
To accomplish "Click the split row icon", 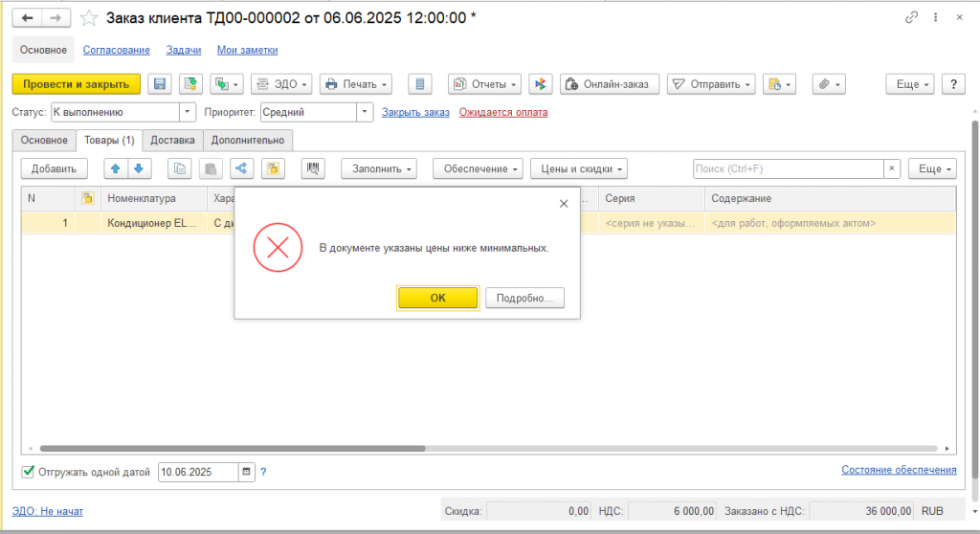I will pos(241,168).
